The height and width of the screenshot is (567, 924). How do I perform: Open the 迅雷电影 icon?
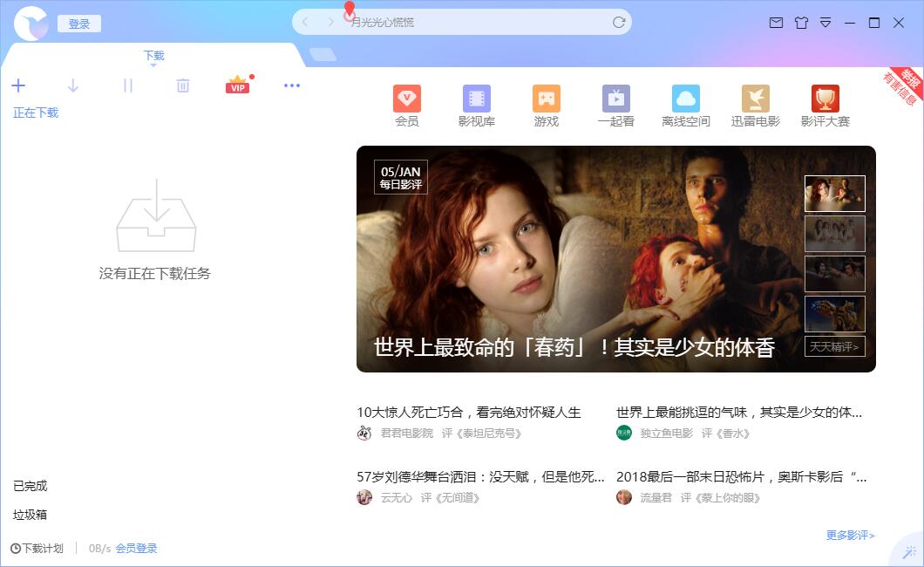point(756,106)
